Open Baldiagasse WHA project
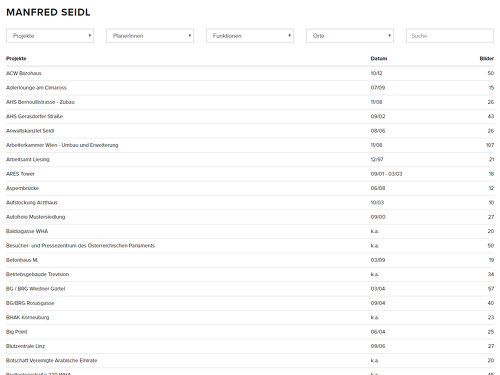500x375 pixels. [x=27, y=231]
